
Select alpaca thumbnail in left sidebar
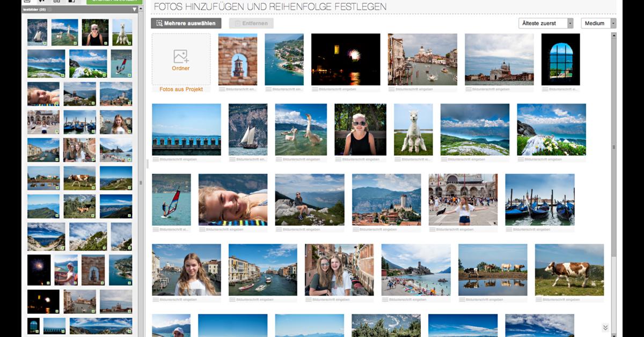pos(122,32)
